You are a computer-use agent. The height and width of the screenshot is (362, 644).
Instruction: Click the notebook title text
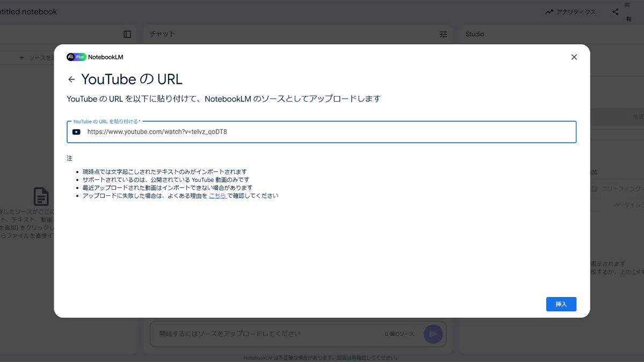click(28, 12)
